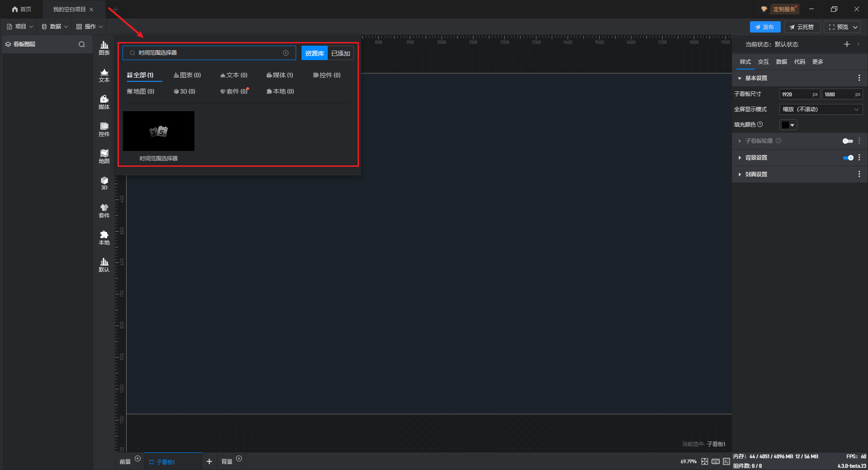Open 基本设置 more options menu
The image size is (868, 470).
coord(859,78)
